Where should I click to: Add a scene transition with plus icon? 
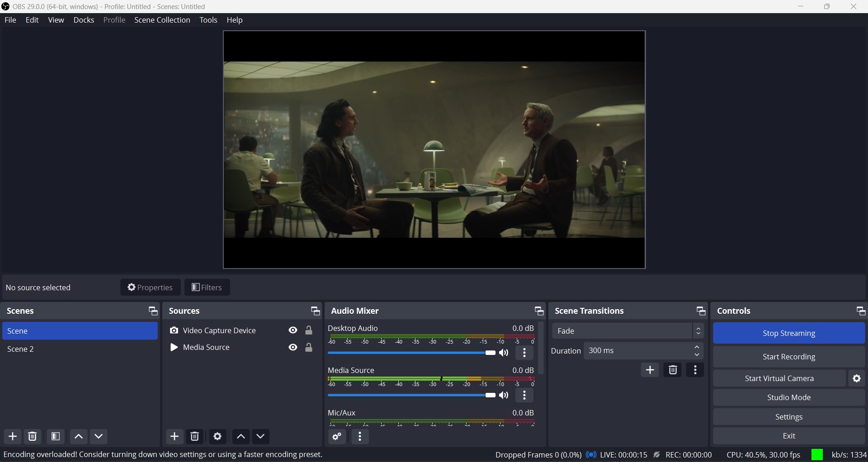click(x=650, y=370)
